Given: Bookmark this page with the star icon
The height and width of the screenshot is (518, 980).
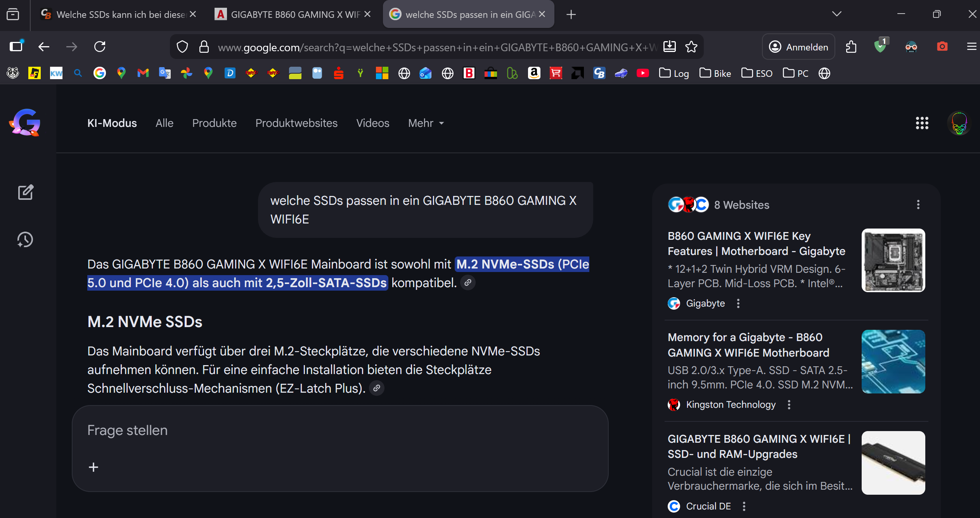Looking at the screenshot, I should [x=691, y=47].
